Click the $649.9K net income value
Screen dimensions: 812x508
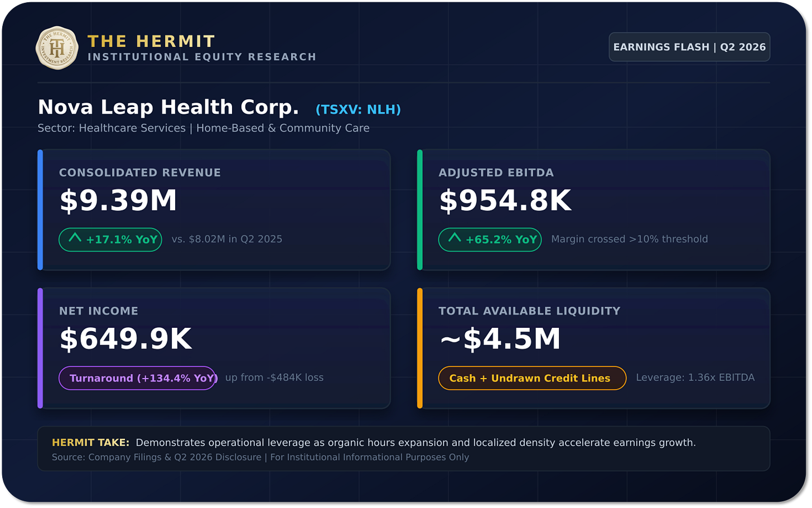click(x=125, y=339)
